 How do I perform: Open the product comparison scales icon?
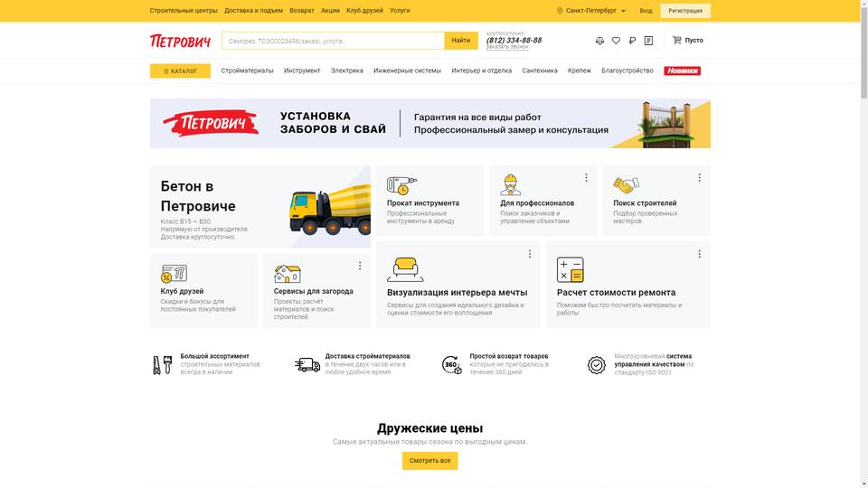(599, 41)
